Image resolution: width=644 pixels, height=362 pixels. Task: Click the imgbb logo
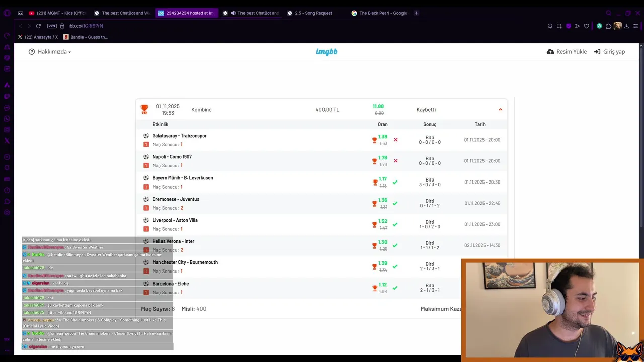(327, 52)
